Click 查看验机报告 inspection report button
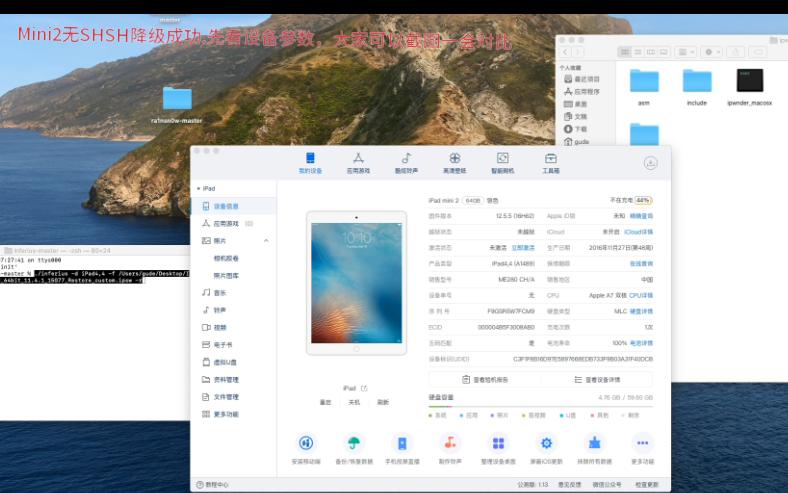 485,379
